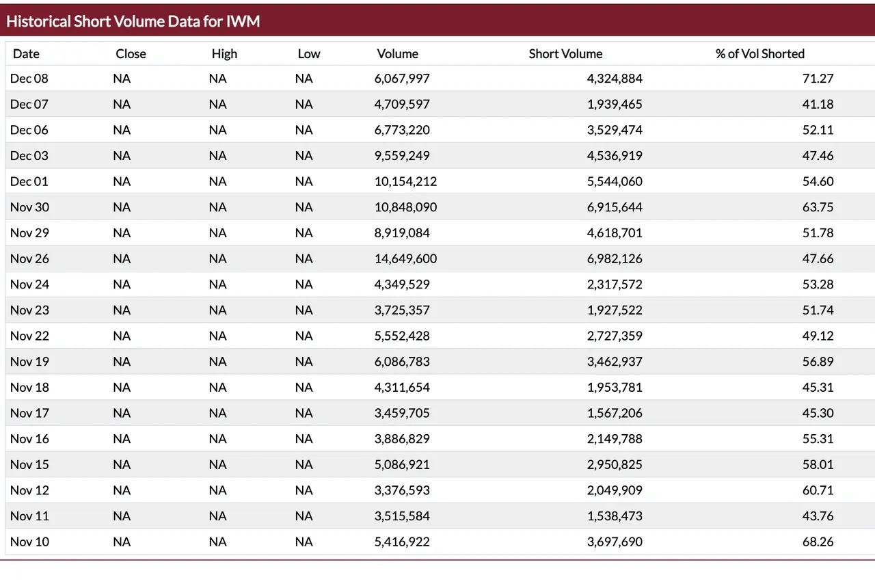
Task: Click short volume 2,950,825
Action: click(x=615, y=465)
